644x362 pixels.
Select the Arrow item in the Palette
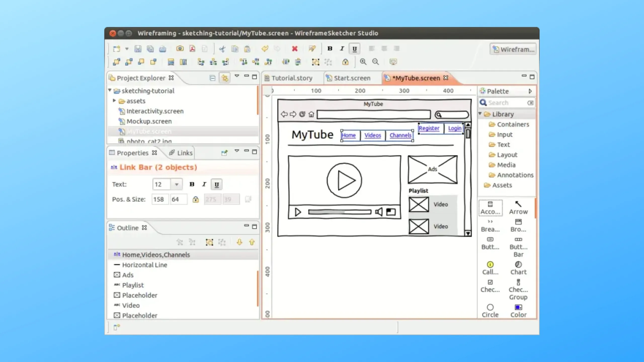pos(518,208)
